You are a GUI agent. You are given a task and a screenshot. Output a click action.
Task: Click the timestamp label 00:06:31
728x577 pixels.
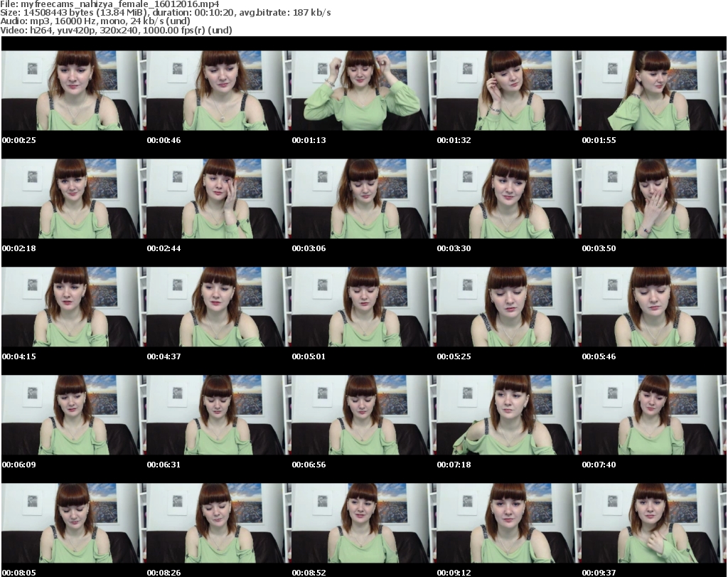tap(164, 465)
